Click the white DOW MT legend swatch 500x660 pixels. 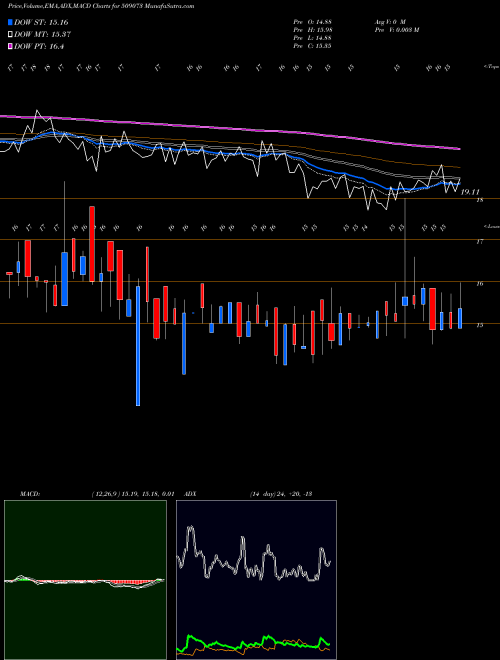tap(11, 35)
